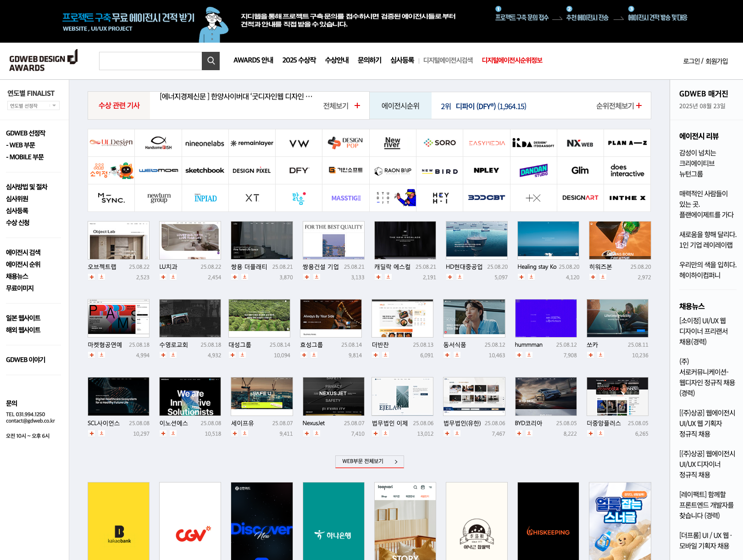Click the search magnifier icon
Image resolution: width=743 pixels, height=560 pixels.
pos(211,61)
